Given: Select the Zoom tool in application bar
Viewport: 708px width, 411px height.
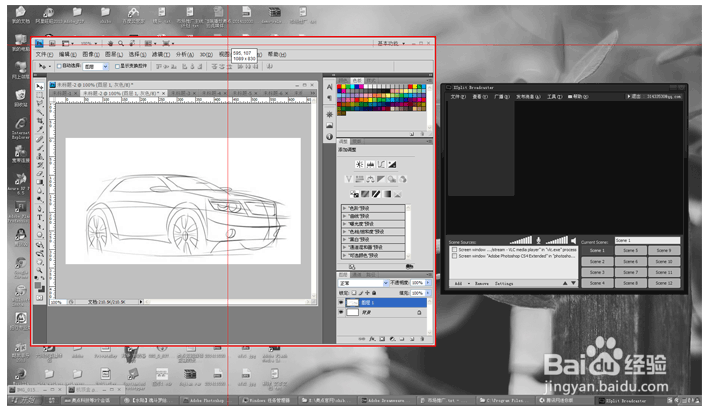Looking at the screenshot, I should 121,43.
